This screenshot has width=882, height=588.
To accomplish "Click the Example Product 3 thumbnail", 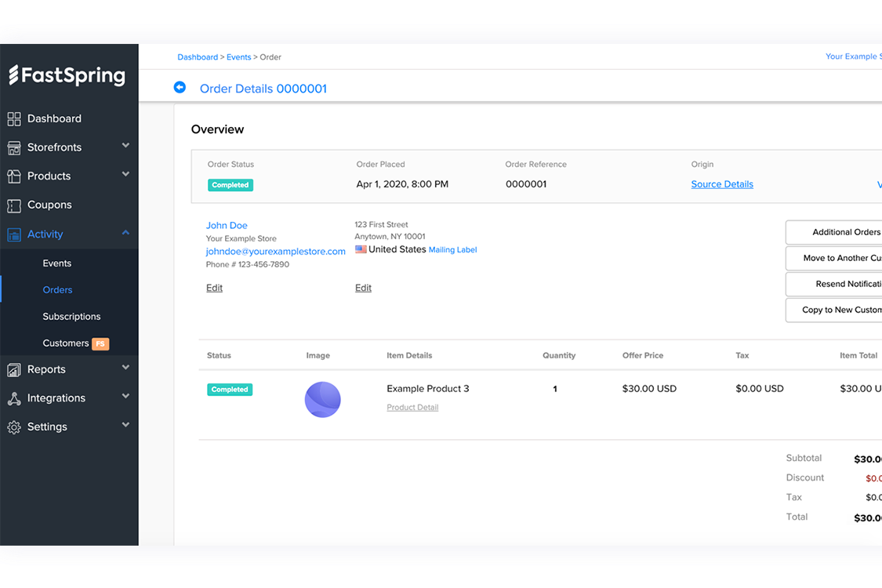I will (322, 400).
